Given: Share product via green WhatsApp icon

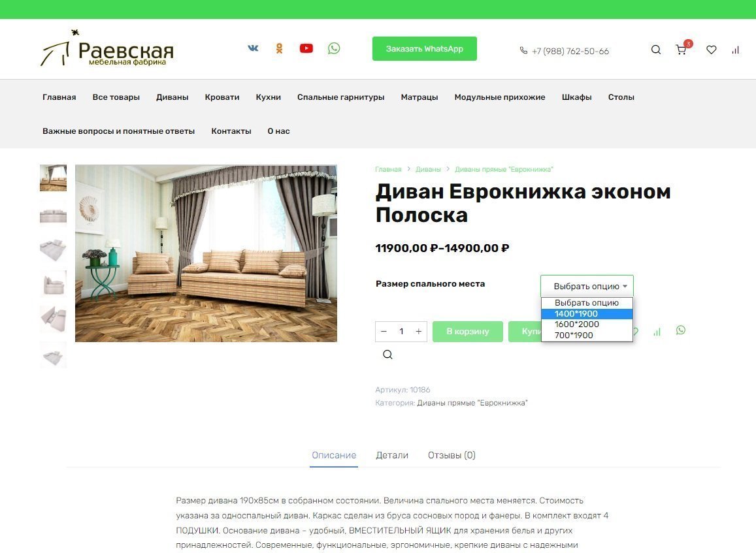Looking at the screenshot, I should pyautogui.click(x=680, y=330).
